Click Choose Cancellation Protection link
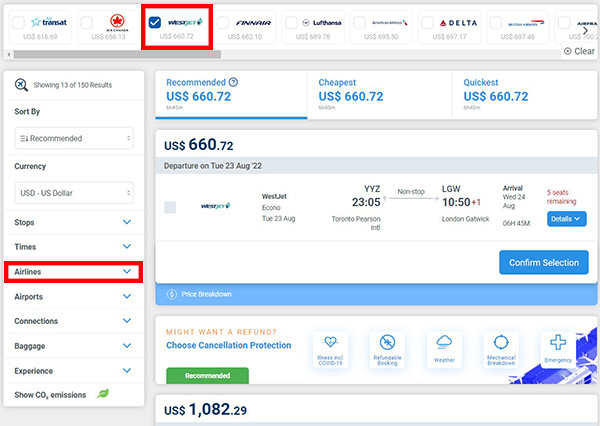This screenshot has height=426, width=600. (228, 345)
